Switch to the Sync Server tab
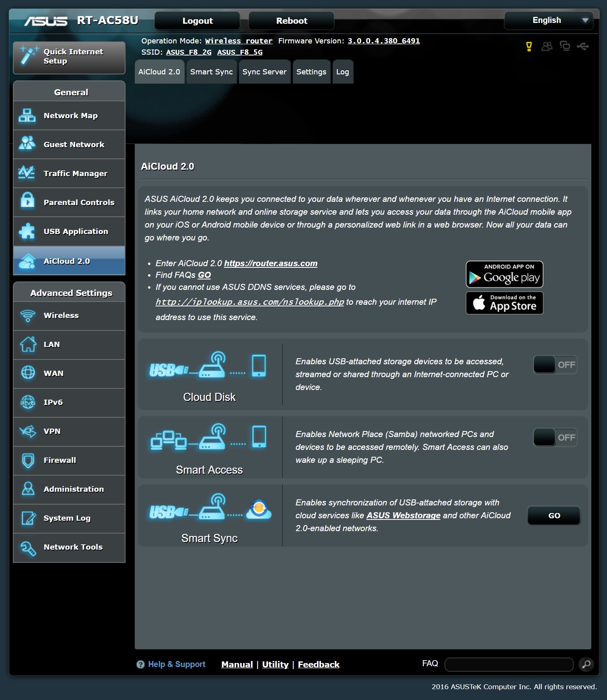Image resolution: width=607 pixels, height=700 pixels. tap(264, 72)
